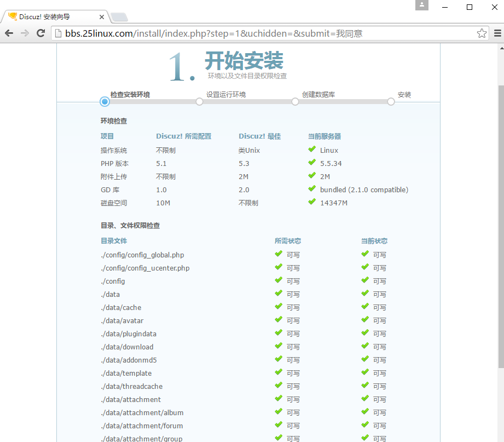Click the green check next to 5.5.34

[x=312, y=163]
